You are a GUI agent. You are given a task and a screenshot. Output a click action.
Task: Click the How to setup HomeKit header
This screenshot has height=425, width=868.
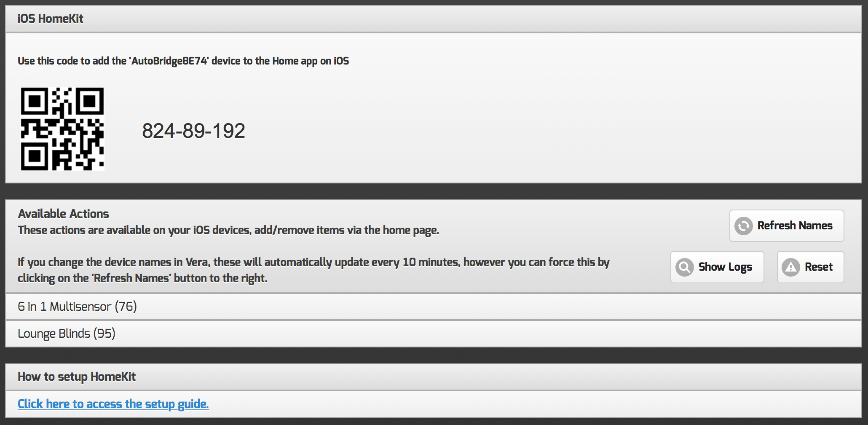pos(77,377)
